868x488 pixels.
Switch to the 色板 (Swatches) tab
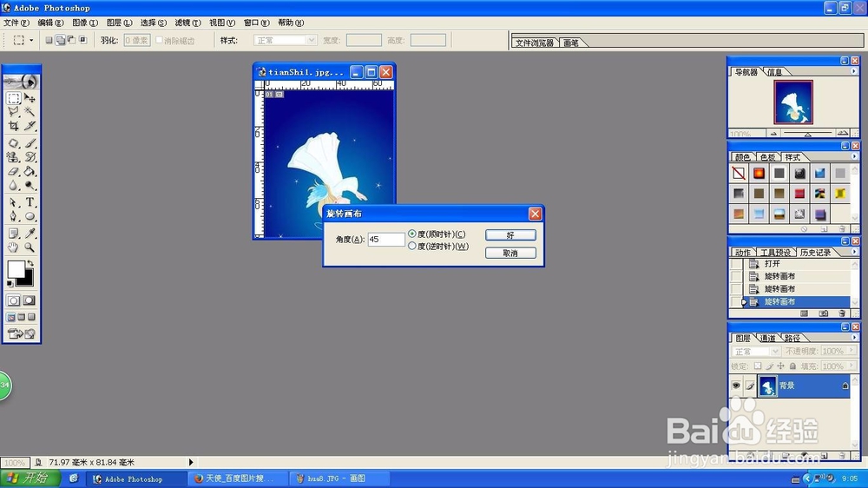pos(767,157)
